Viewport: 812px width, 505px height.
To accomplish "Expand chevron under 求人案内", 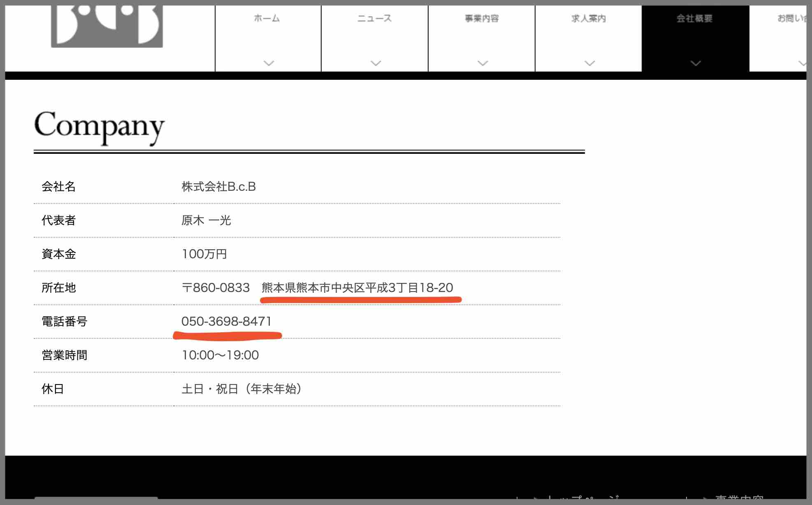I will 589,63.
